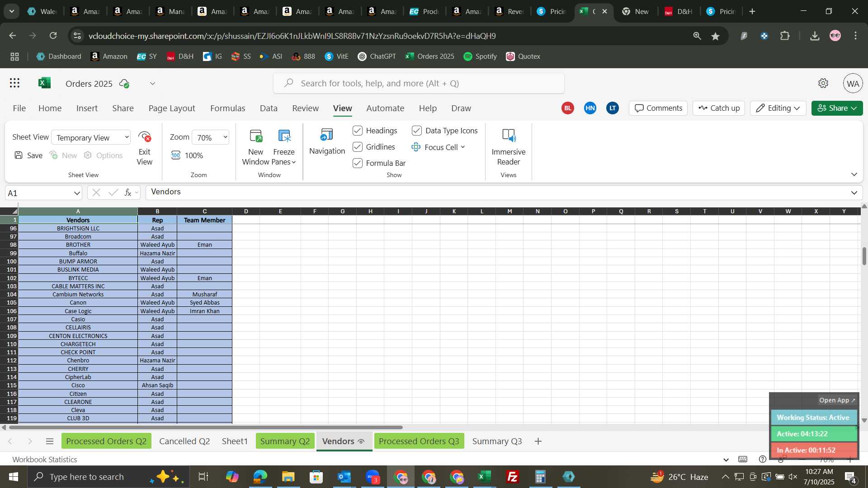Open WA account profile

[853, 84]
